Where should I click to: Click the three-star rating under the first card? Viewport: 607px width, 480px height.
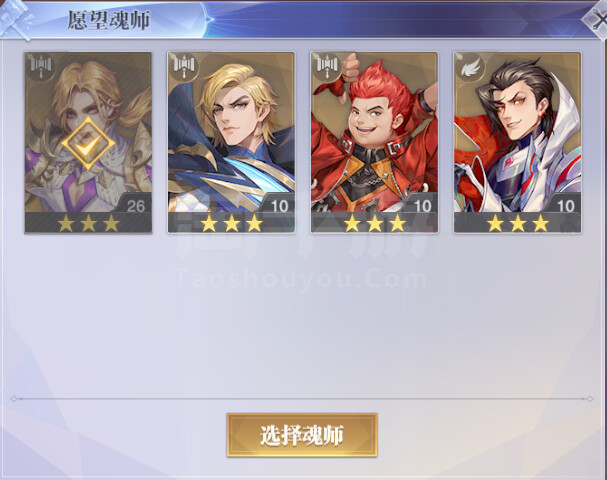pyautogui.click(x=88, y=223)
